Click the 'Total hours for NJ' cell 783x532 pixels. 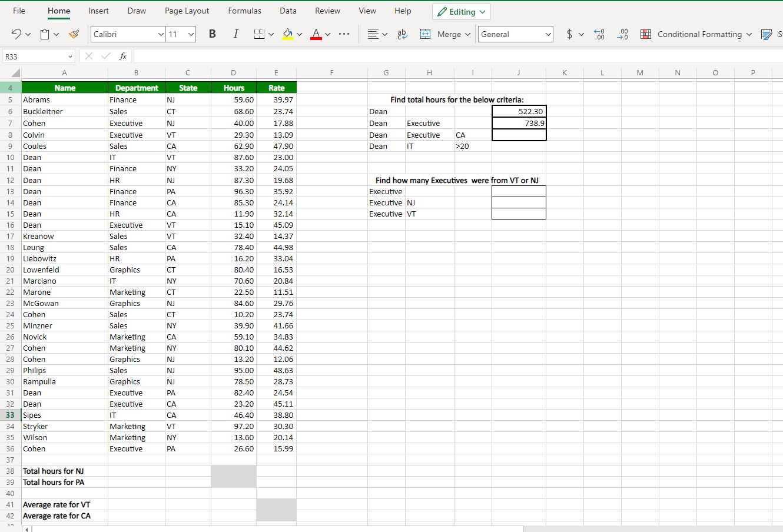point(65,471)
